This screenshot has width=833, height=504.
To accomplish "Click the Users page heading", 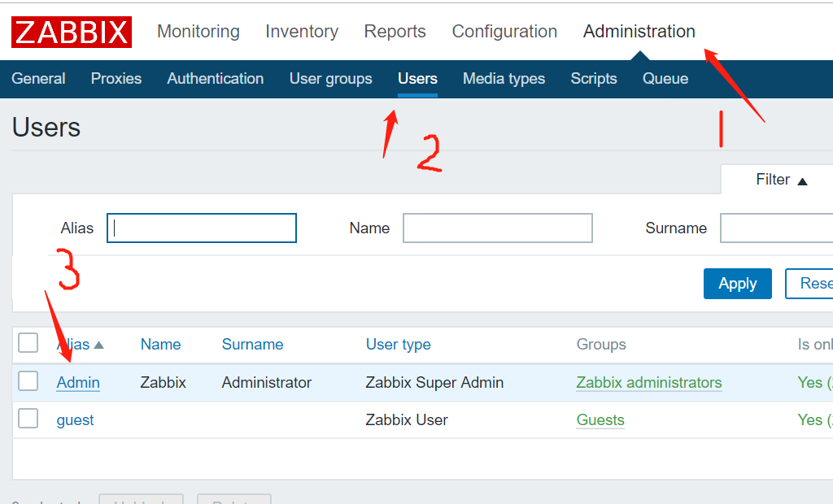I will click(x=46, y=128).
